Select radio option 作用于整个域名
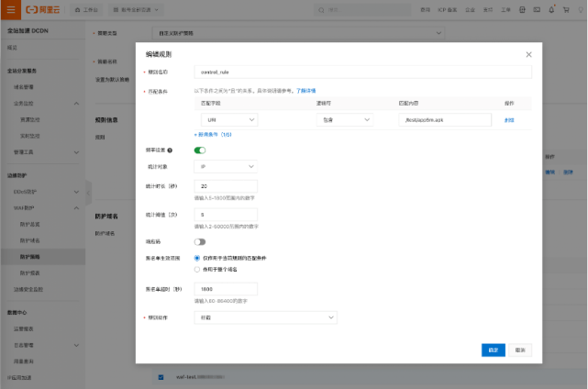The height and width of the screenshot is (389, 588). (x=197, y=270)
